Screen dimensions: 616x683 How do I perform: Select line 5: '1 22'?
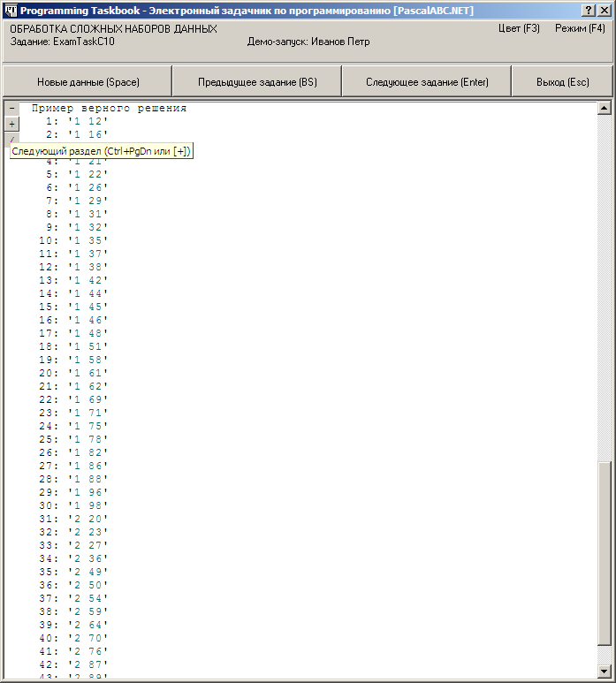(x=77, y=174)
